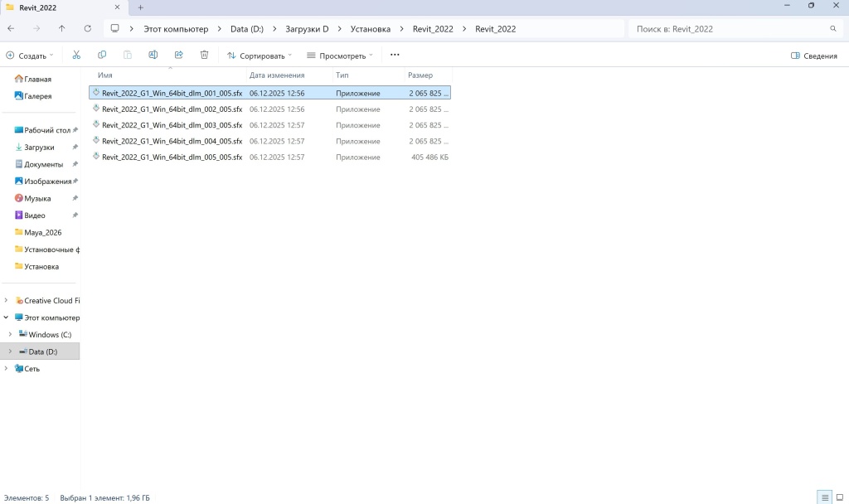Click the Rename icon in toolbar
This screenshot has width=849, height=504.
coord(153,56)
